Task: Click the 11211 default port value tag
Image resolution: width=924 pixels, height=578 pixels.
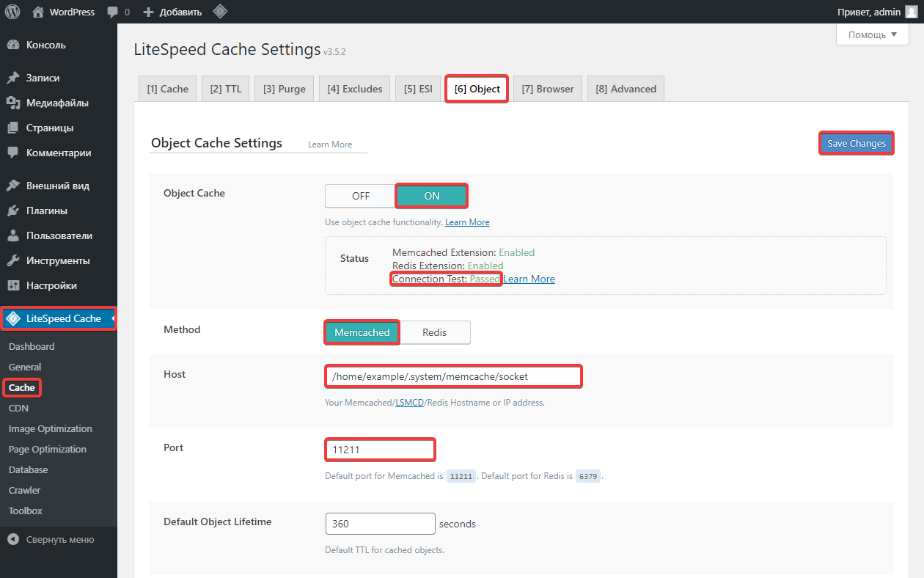Action: pyautogui.click(x=461, y=476)
